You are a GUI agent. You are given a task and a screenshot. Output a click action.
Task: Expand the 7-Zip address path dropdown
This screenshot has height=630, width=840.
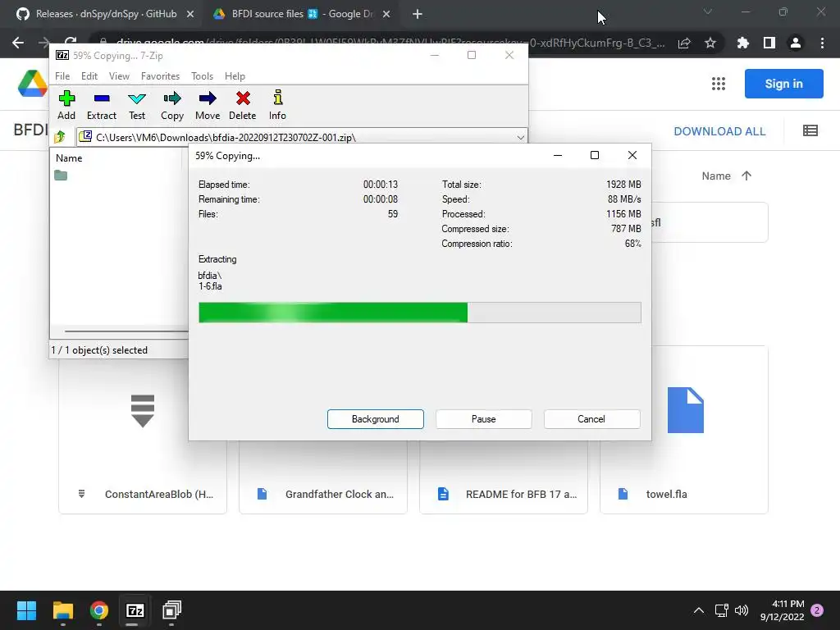520,138
